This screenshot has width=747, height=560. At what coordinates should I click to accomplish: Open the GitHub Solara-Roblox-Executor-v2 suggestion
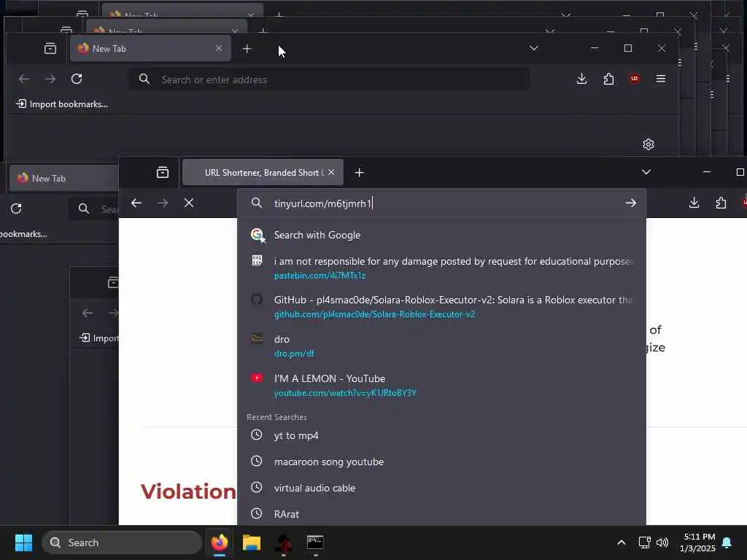pyautogui.click(x=441, y=307)
